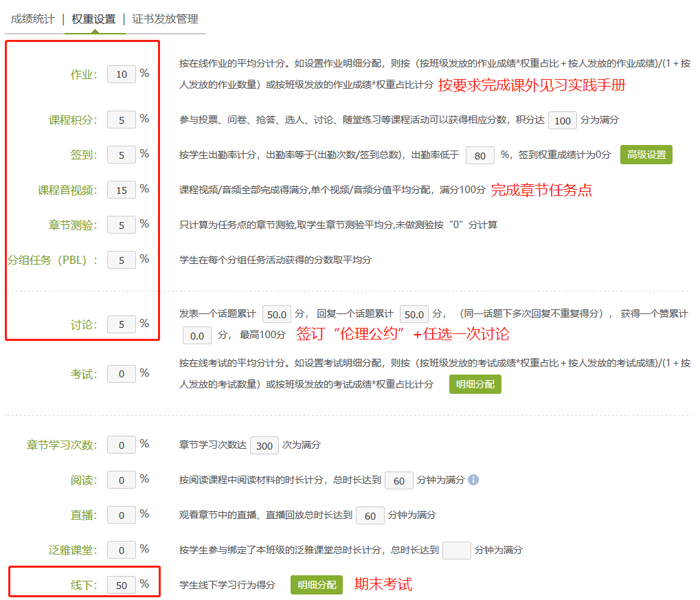The width and height of the screenshot is (700, 600).
Task: Click the attendance threshold field showing 80
Action: pos(479,155)
